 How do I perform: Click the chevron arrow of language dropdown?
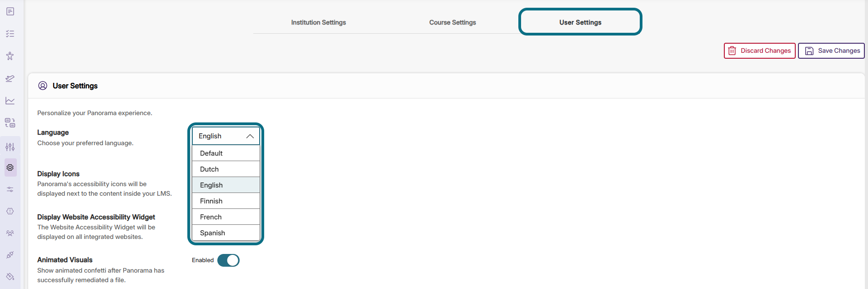250,136
